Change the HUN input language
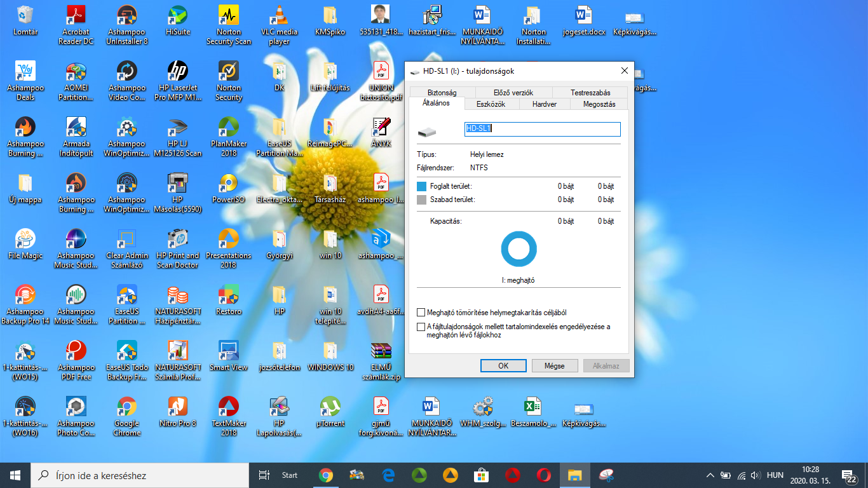868x488 pixels. [775, 475]
